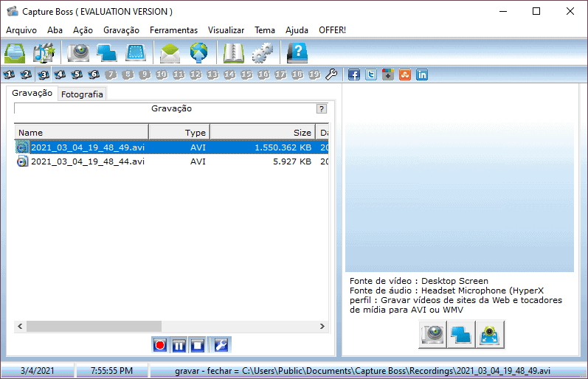Open the OFFER! menu
The height and width of the screenshot is (379, 588).
click(x=332, y=30)
